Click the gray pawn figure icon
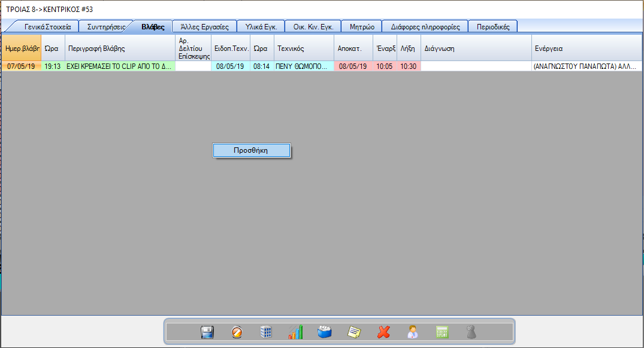 (x=471, y=332)
